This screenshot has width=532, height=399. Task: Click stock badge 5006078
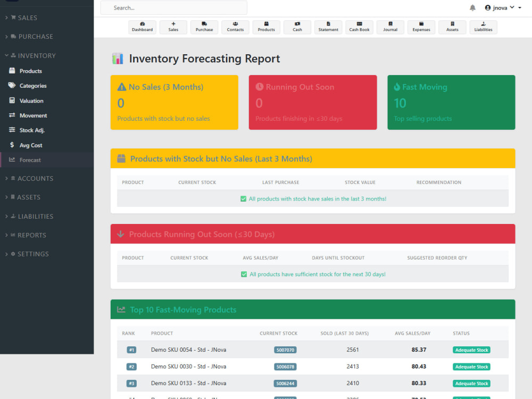click(x=285, y=367)
